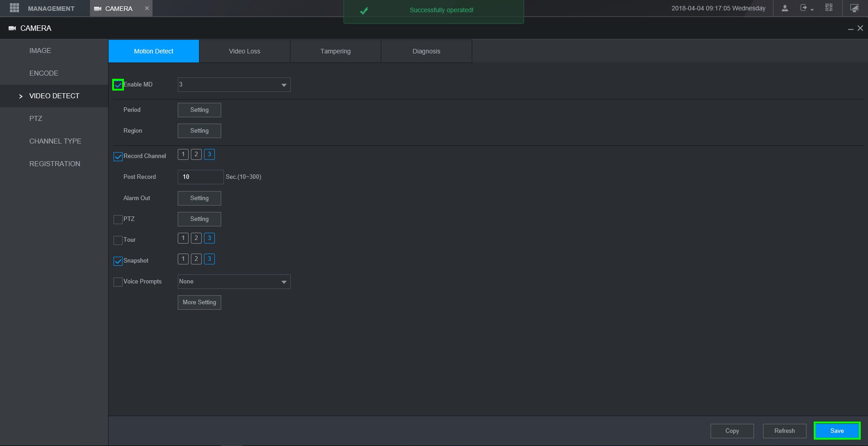Image resolution: width=868 pixels, height=446 pixels.
Task: Toggle the Enable MD checkbox
Action: tap(118, 85)
